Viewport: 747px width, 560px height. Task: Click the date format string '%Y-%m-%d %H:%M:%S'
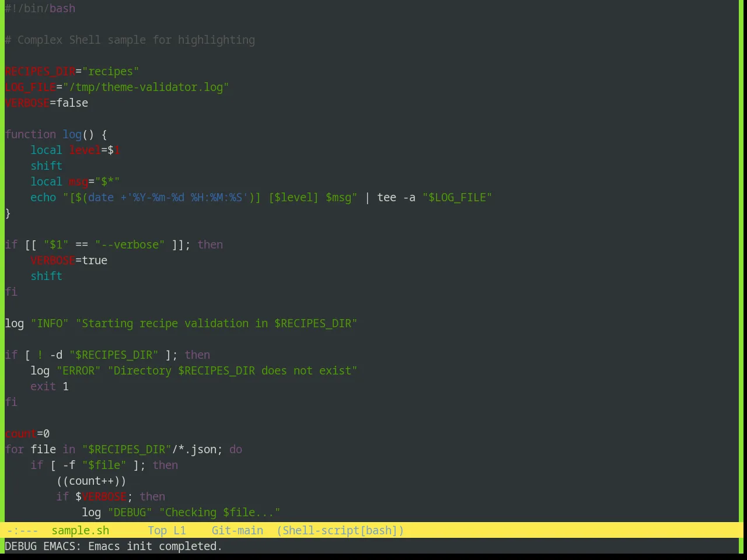187,197
